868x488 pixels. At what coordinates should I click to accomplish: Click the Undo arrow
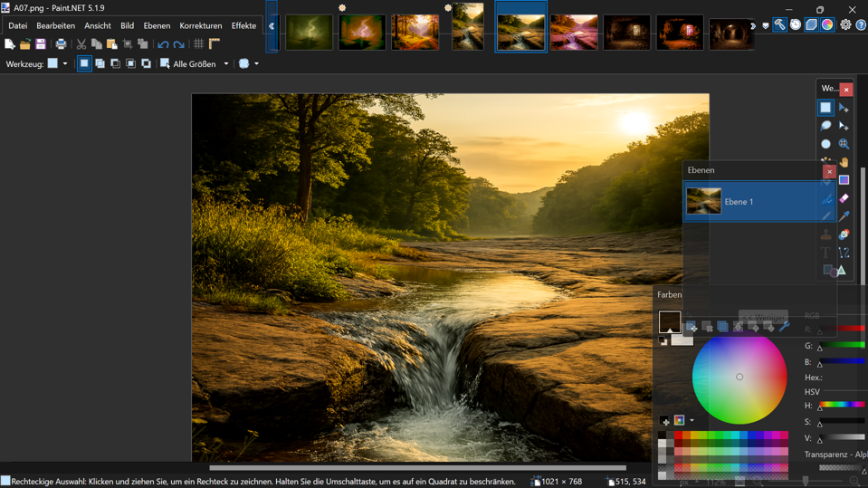tap(163, 44)
